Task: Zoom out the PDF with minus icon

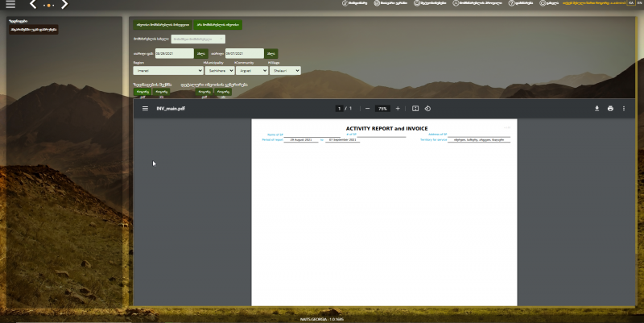Action: click(x=368, y=109)
